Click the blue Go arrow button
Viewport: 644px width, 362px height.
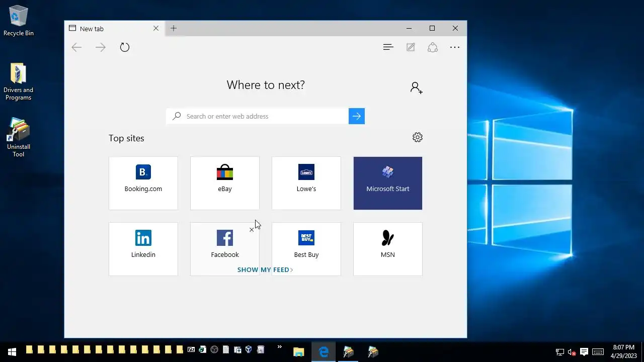pos(357,116)
